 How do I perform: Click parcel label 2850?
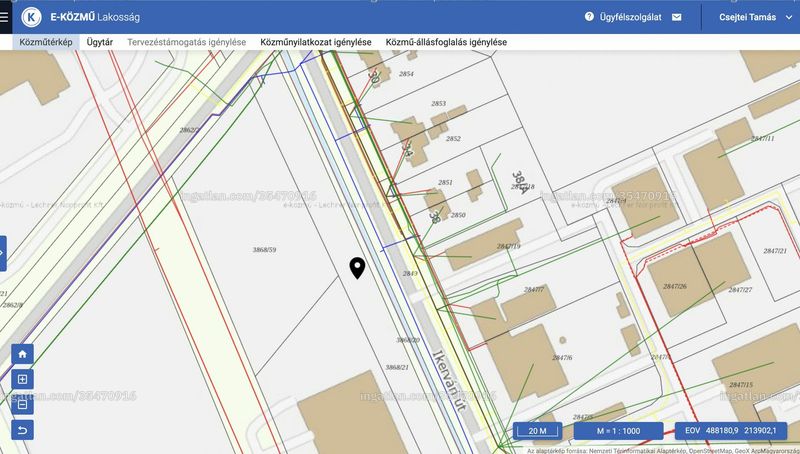tap(458, 215)
